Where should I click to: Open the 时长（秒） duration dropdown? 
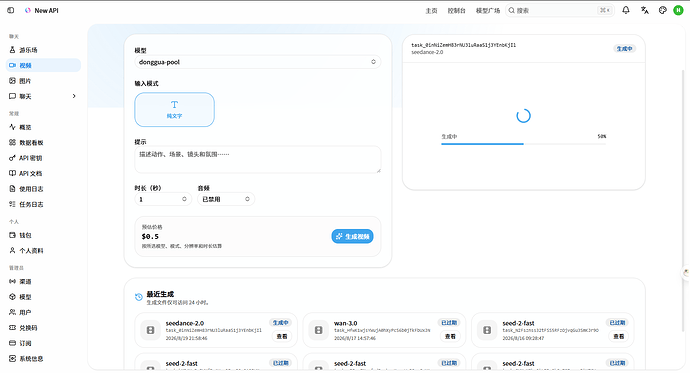[163, 199]
